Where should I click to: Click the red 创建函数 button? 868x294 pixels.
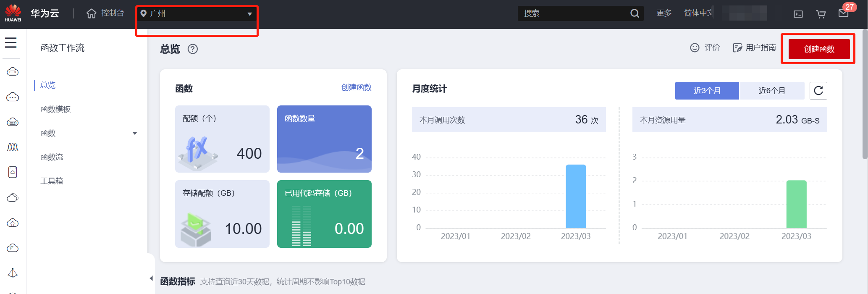[x=818, y=49]
